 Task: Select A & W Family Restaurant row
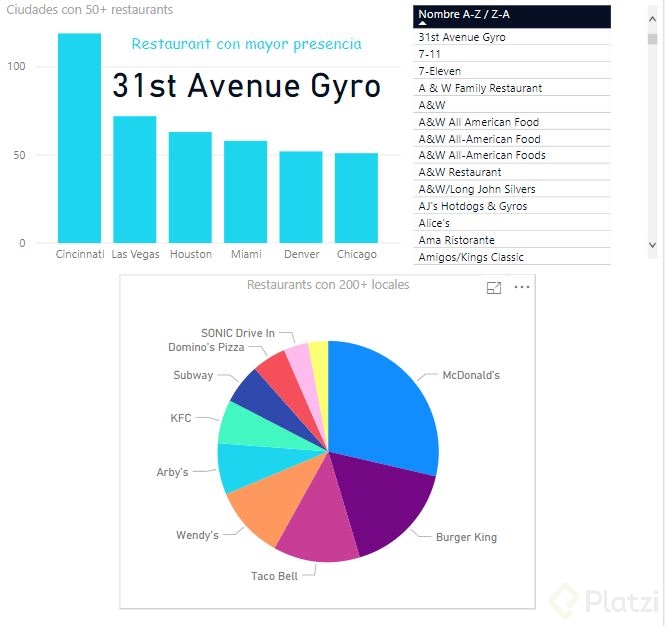click(x=512, y=88)
